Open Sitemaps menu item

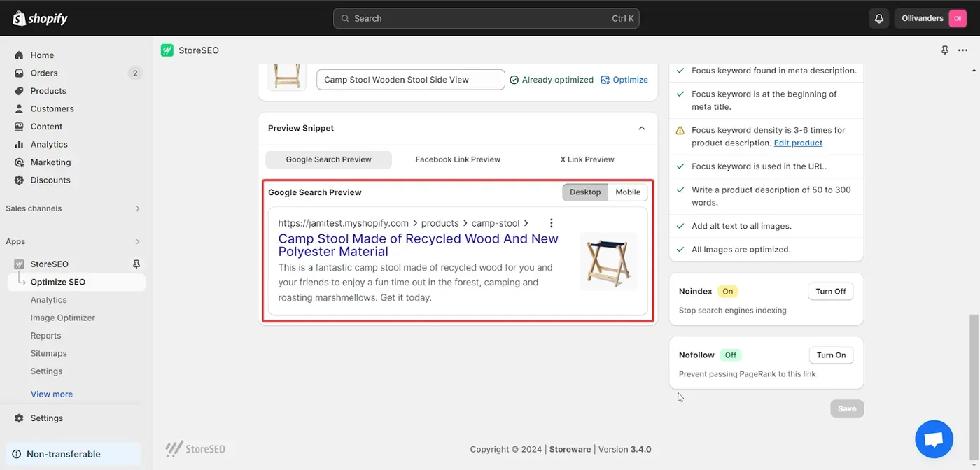point(49,353)
